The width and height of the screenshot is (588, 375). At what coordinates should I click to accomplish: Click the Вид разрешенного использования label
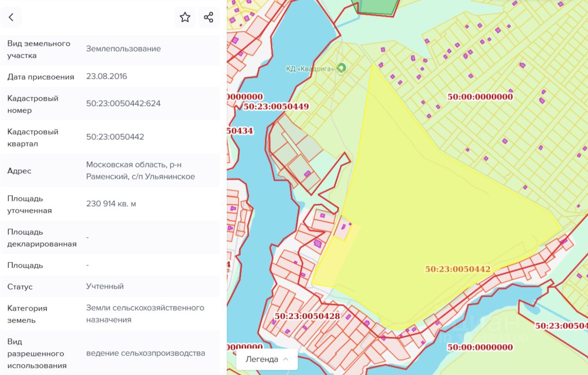(37, 354)
